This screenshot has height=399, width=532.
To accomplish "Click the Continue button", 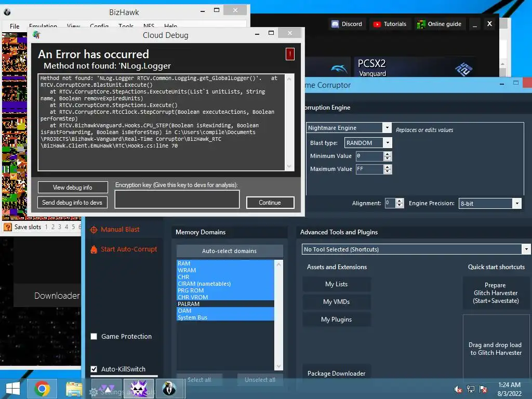I will (270, 203).
